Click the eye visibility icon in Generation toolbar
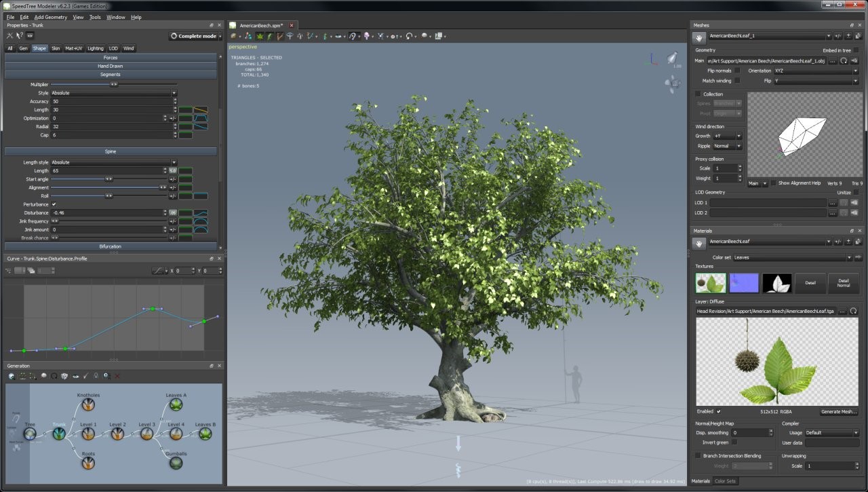The width and height of the screenshot is (868, 492). point(75,376)
